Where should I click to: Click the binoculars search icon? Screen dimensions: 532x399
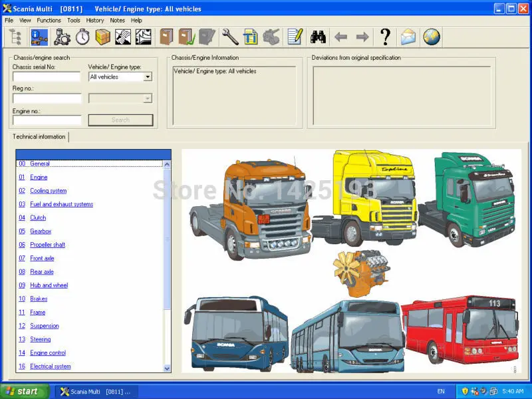[x=318, y=37]
